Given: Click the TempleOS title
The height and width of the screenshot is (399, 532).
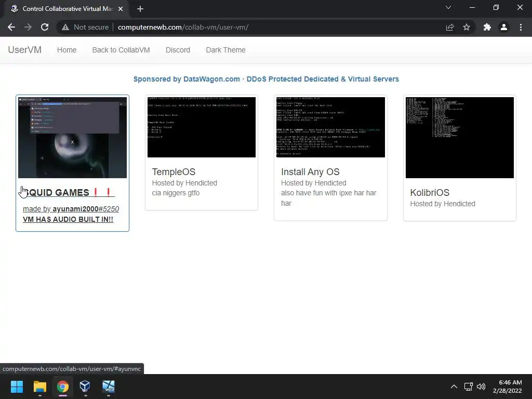Looking at the screenshot, I should pyautogui.click(x=174, y=171).
